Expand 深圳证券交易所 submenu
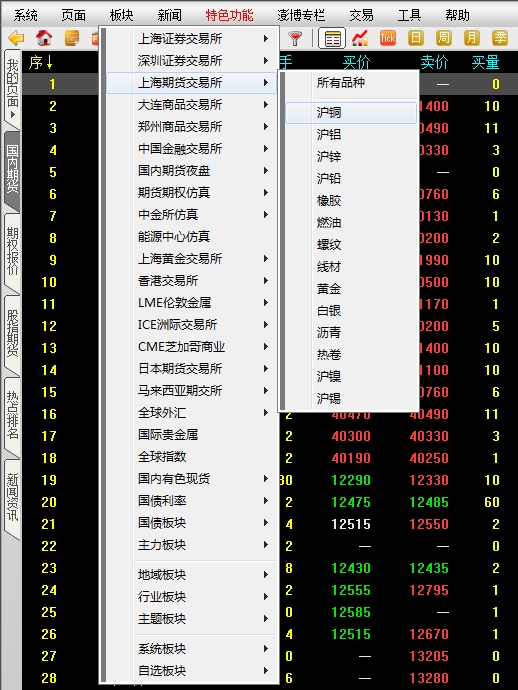The image size is (518, 690). 191,61
